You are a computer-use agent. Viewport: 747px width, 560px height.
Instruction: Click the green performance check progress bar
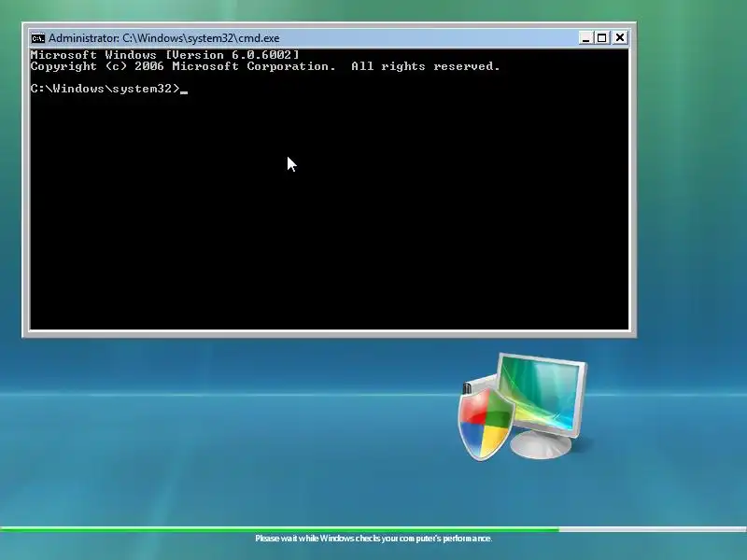tap(373, 528)
